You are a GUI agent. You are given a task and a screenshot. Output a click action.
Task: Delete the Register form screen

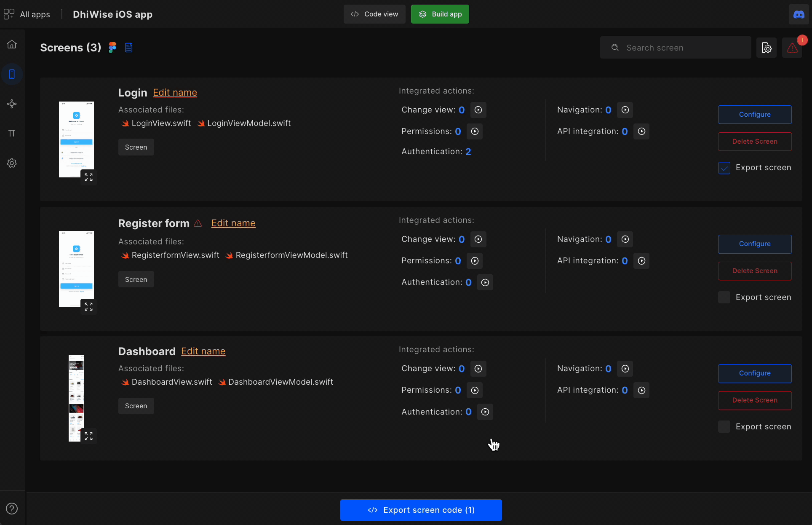pyautogui.click(x=755, y=271)
